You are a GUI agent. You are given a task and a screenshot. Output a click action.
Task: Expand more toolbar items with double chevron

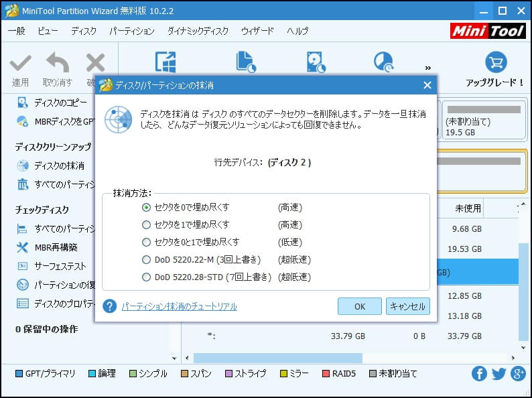click(x=428, y=68)
